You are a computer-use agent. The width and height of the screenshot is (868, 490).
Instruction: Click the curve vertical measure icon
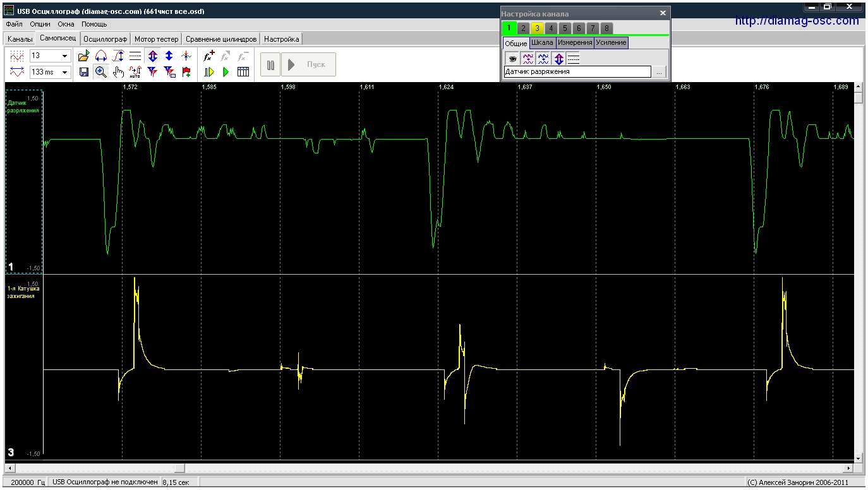pyautogui.click(x=118, y=56)
